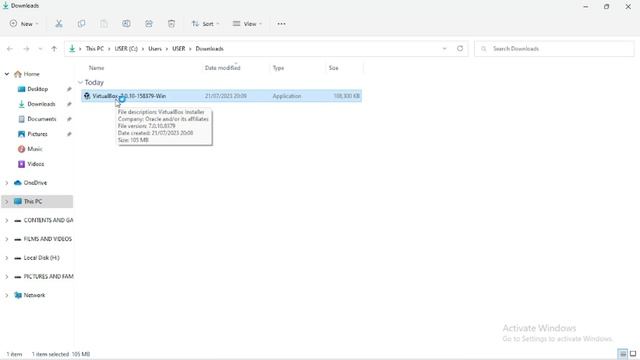Unpin Desktop using its pin icon

[x=69, y=89]
